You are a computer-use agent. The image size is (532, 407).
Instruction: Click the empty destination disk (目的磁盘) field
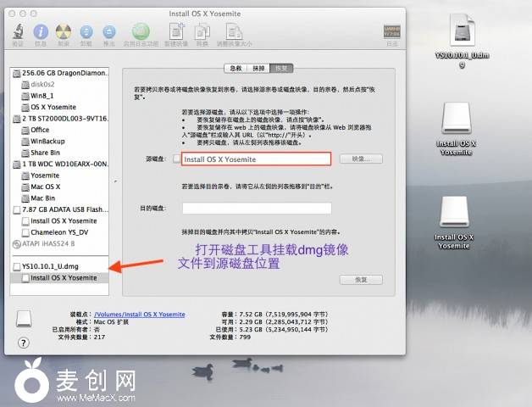coord(256,208)
